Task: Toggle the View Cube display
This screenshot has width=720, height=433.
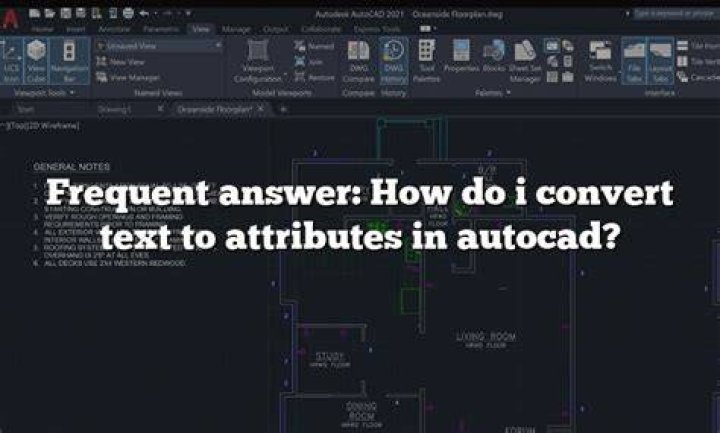Action: [36, 61]
